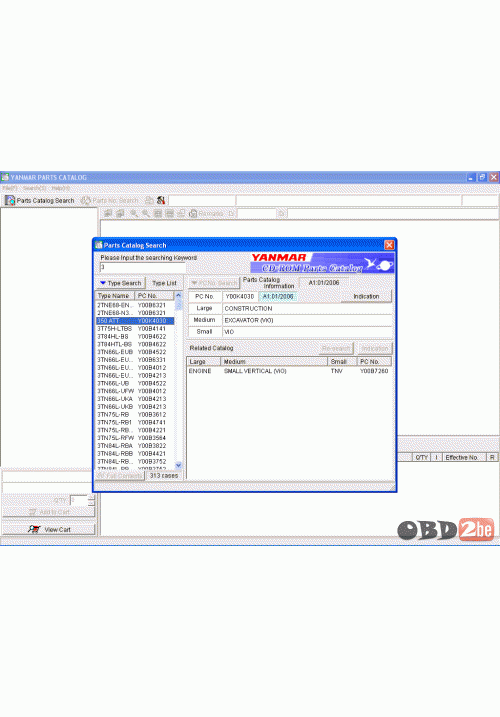Click the type list scrollbar up arrow
The image size is (500, 717).
pos(178,295)
